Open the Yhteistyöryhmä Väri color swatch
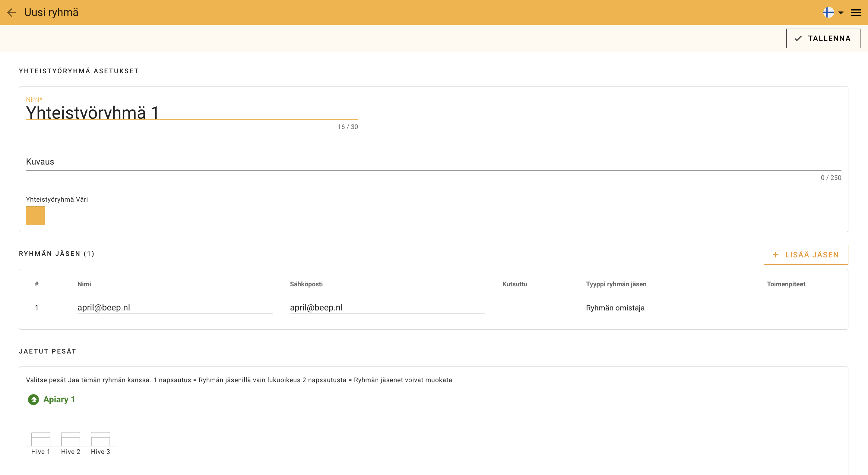This screenshot has width=868, height=475. point(35,215)
